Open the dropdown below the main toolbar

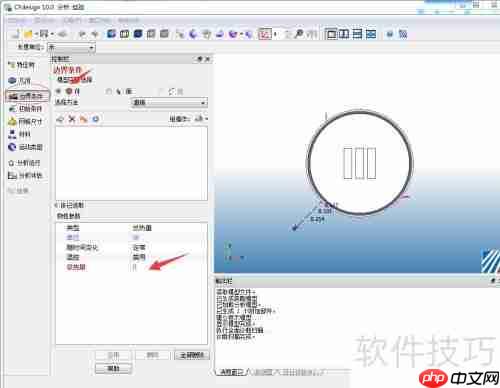71,48
